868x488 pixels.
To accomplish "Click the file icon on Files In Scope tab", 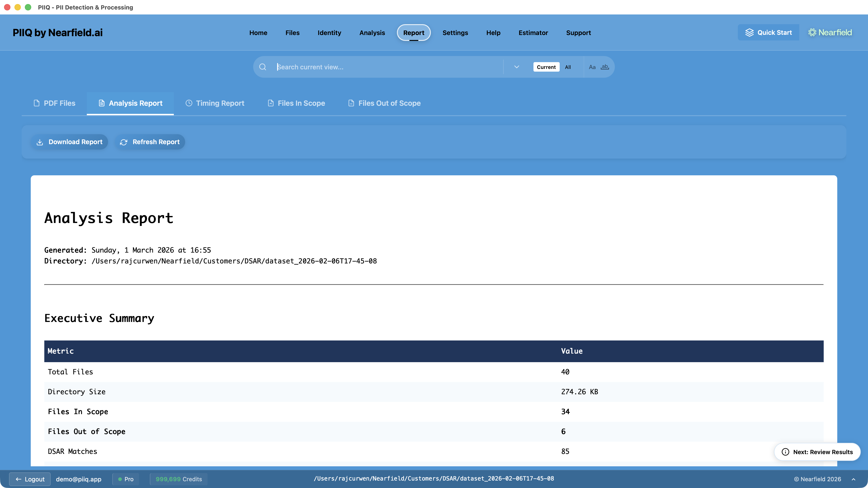I will (x=271, y=103).
